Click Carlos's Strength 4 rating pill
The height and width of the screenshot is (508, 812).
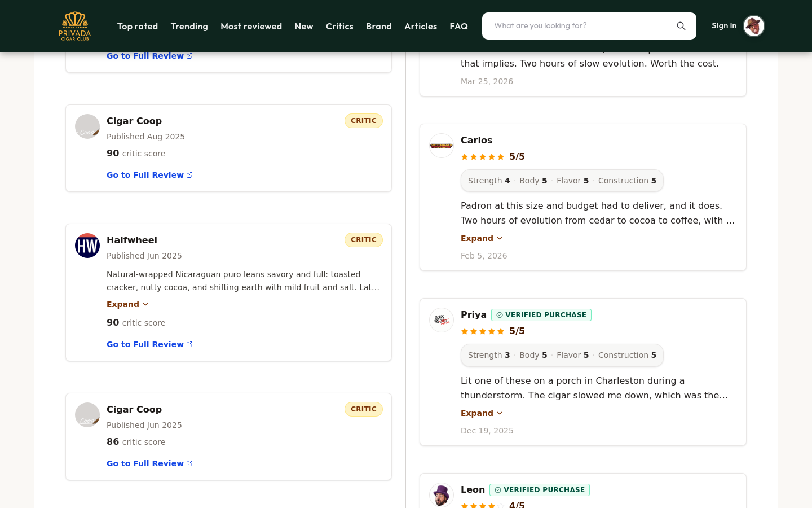coord(489,181)
